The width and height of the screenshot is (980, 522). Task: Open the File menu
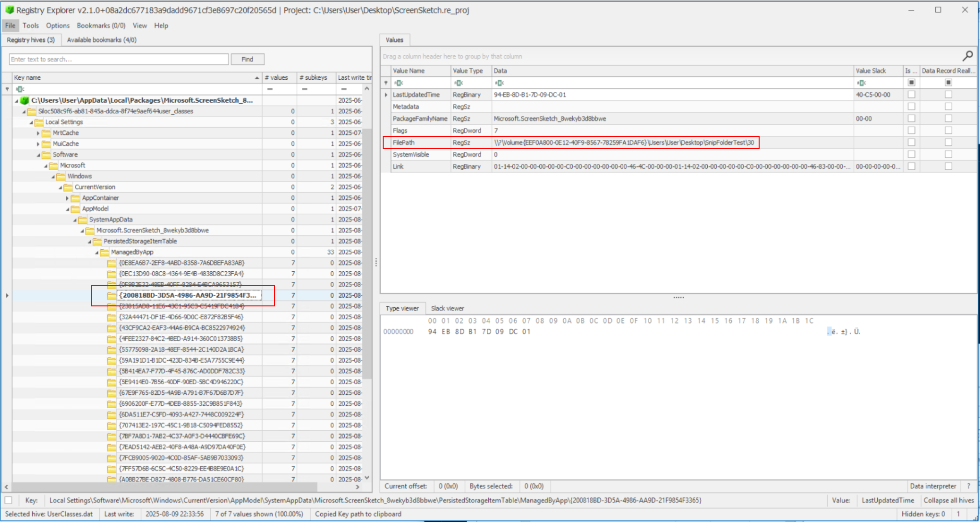click(x=10, y=25)
